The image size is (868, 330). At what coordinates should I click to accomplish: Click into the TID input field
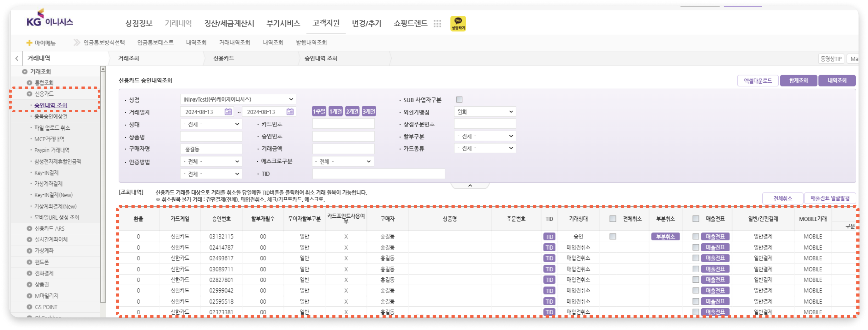tap(378, 174)
